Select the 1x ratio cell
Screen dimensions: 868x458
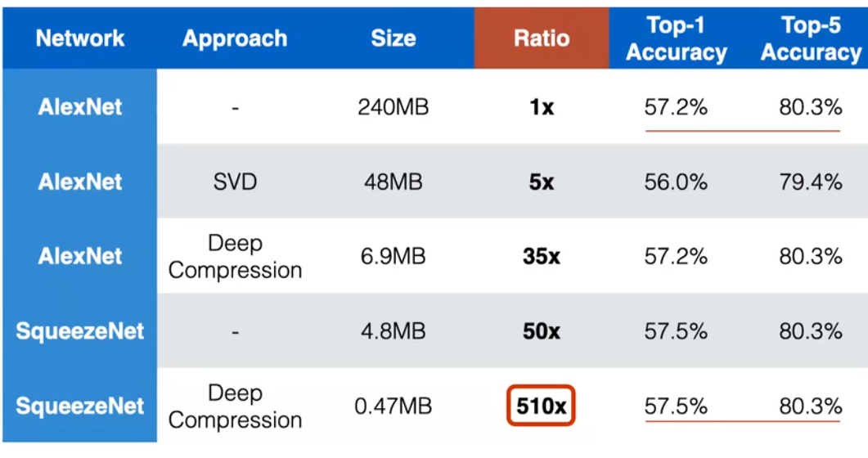541,106
